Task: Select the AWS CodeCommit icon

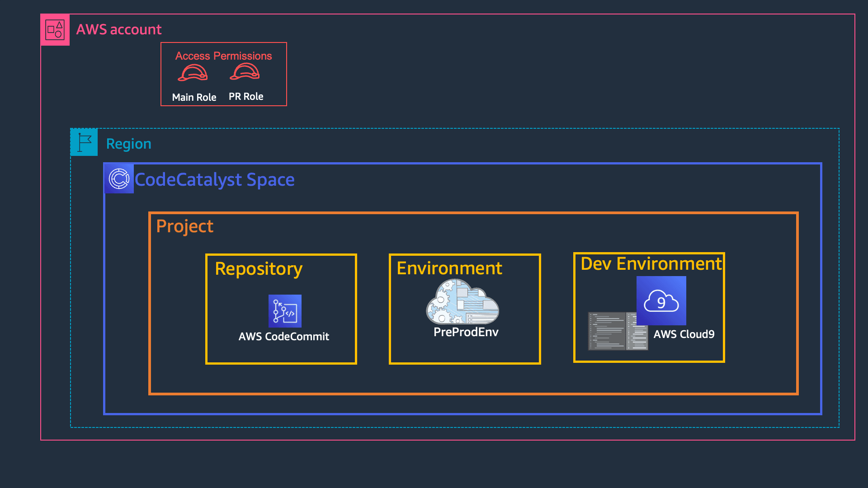Action: coord(285,311)
